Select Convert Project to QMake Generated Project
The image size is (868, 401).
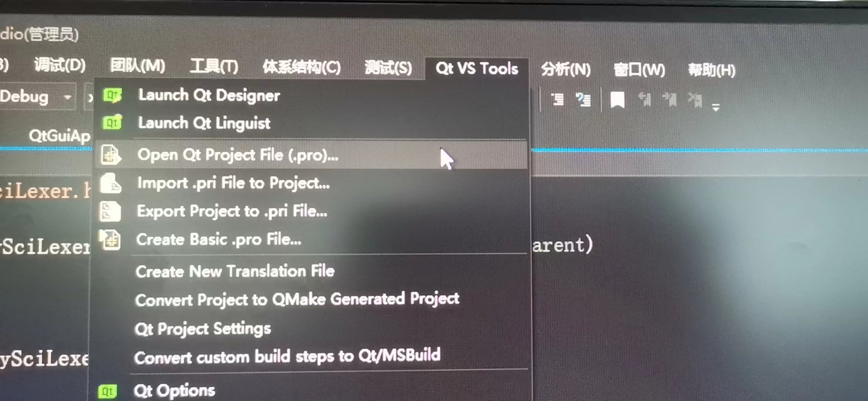tap(297, 299)
